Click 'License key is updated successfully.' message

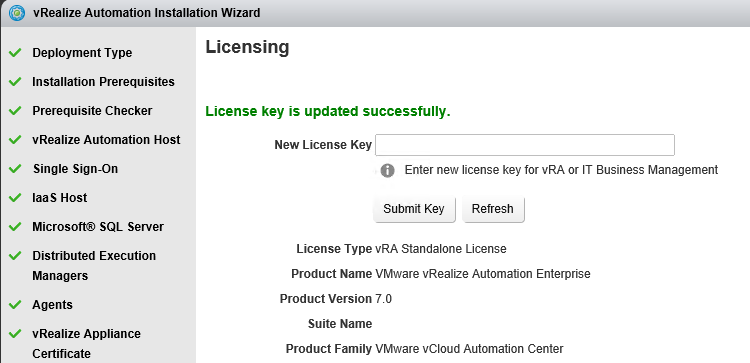pyautogui.click(x=328, y=111)
